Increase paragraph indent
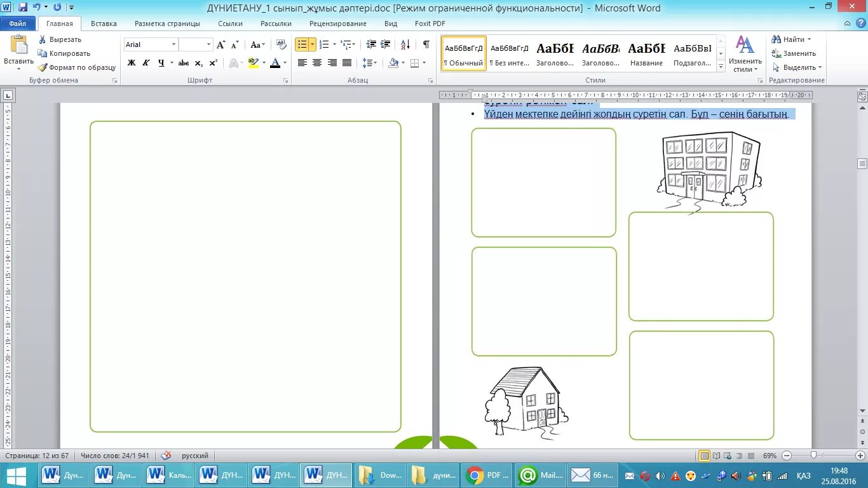The image size is (868, 488). tap(386, 44)
